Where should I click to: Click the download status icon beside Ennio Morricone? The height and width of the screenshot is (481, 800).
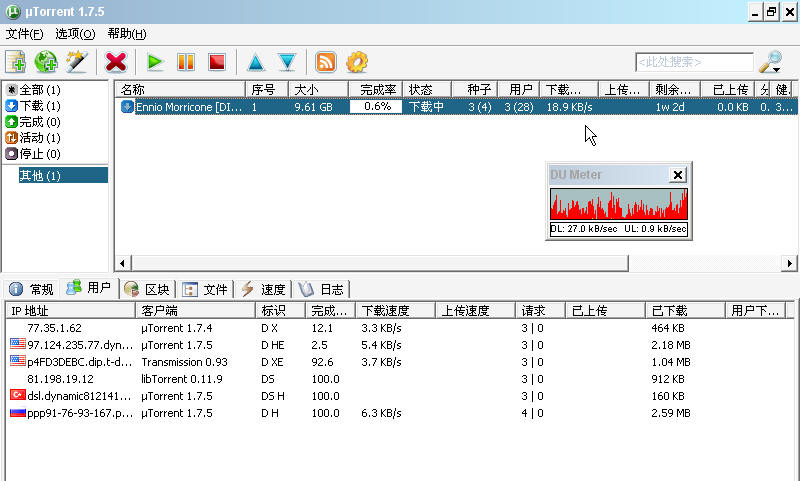point(127,107)
